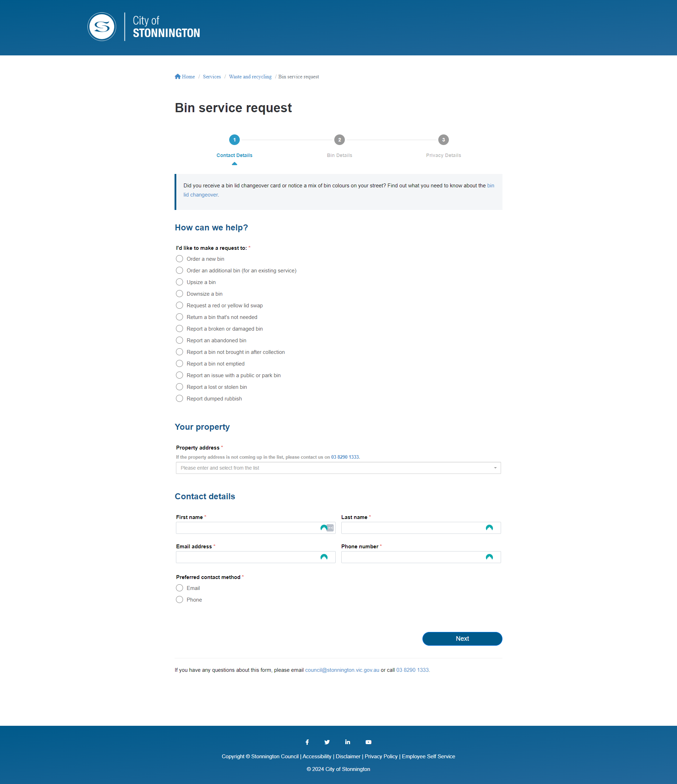This screenshot has width=677, height=784.
Task: Open the Property address combo box
Action: [x=333, y=468]
